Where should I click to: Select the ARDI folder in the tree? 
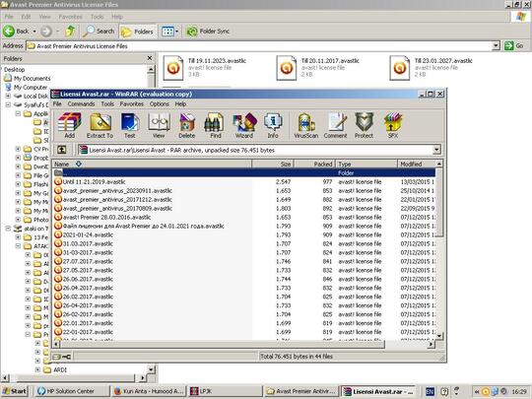tap(55, 369)
